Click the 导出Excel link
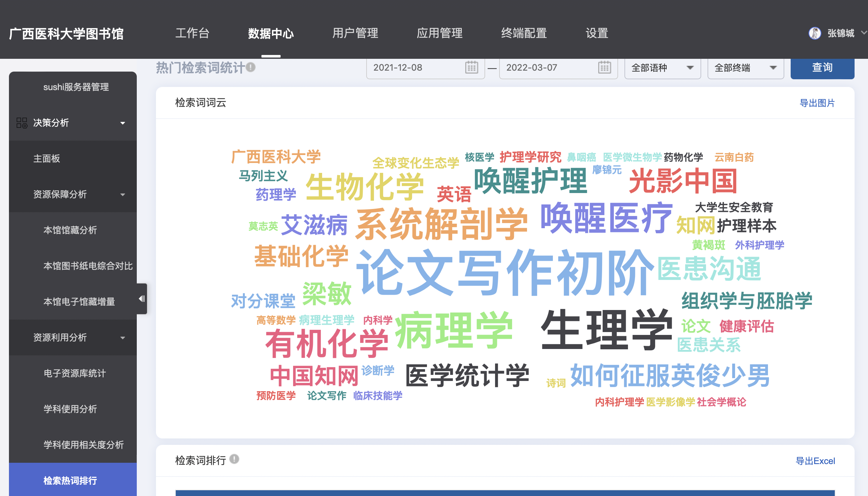This screenshot has width=868, height=496. [815, 461]
